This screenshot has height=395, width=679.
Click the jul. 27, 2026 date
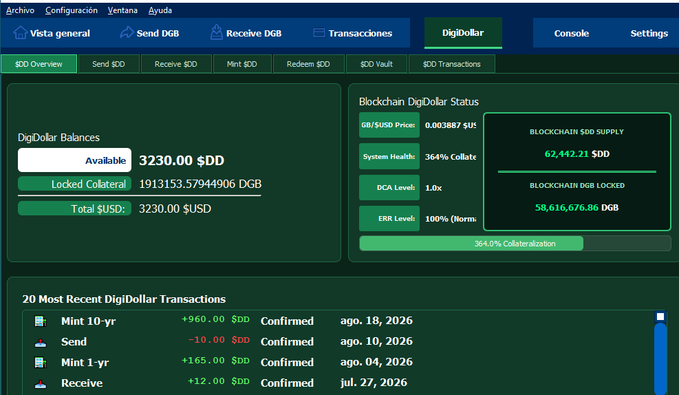(x=373, y=382)
